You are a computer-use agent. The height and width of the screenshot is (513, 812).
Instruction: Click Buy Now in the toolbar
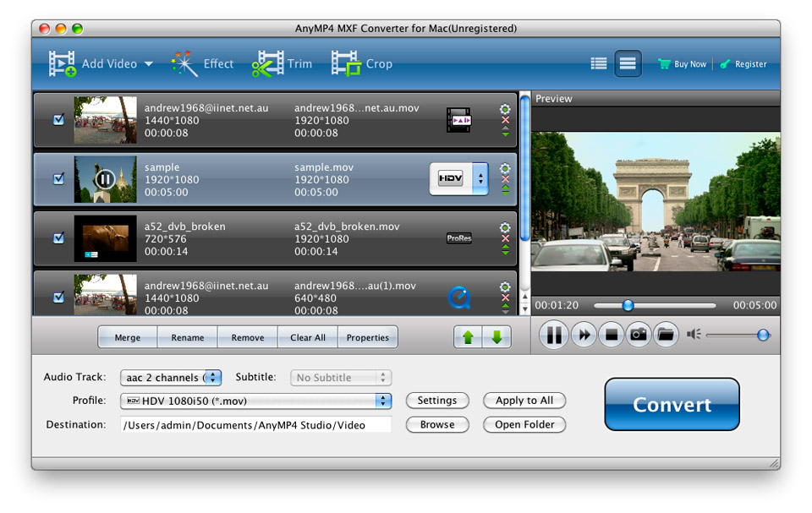[683, 64]
